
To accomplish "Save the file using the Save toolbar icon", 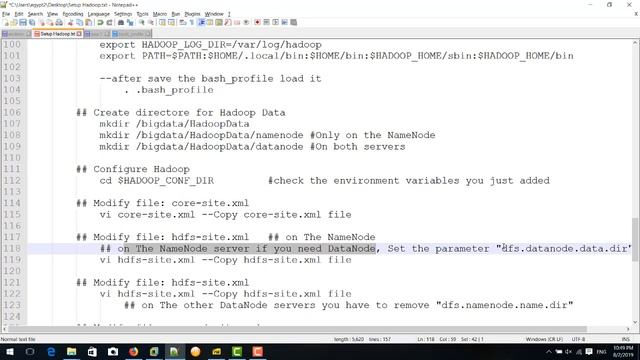I will click(23, 22).
